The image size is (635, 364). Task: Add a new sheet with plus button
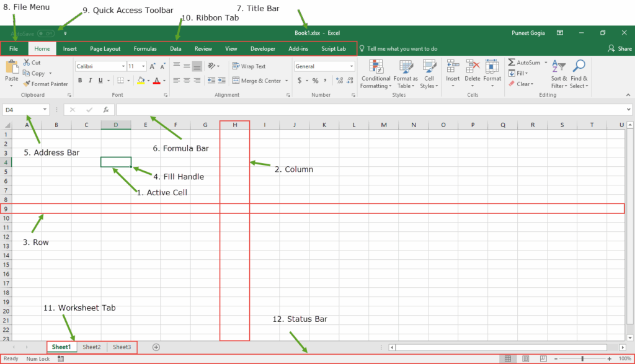coord(156,347)
